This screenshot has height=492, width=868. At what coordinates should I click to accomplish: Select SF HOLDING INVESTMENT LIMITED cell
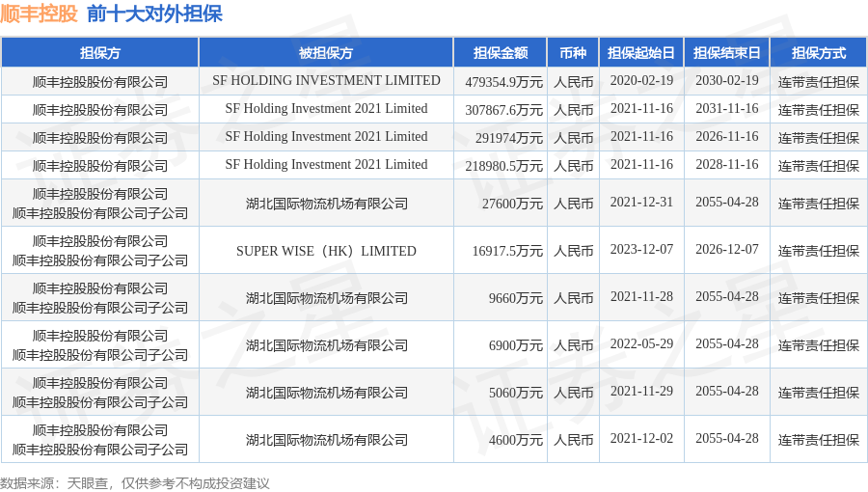(326, 81)
